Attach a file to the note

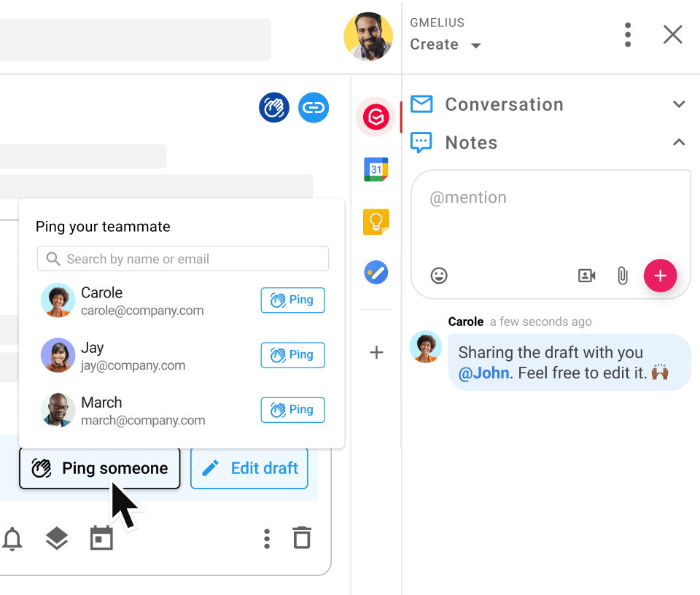(622, 276)
